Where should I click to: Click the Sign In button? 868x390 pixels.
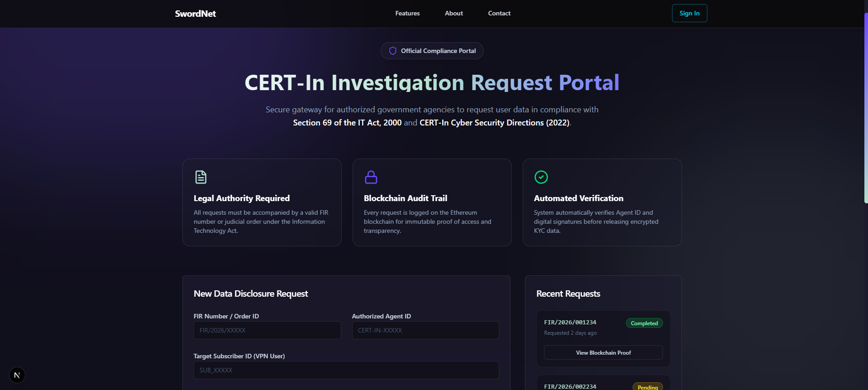689,13
